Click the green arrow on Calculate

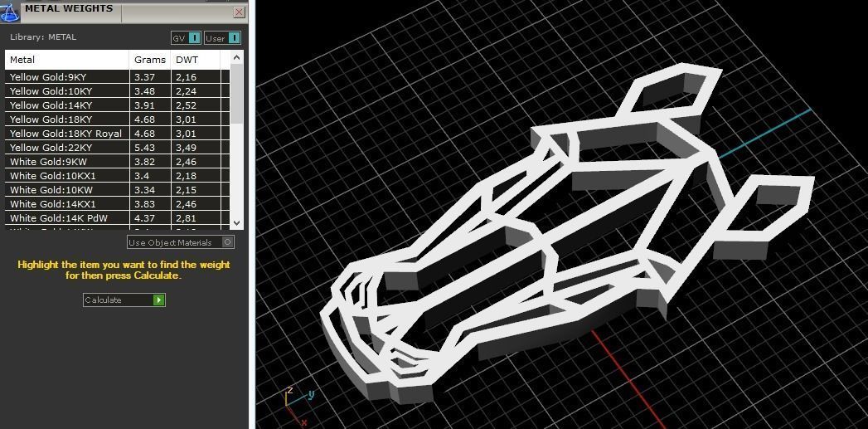pyautogui.click(x=159, y=300)
